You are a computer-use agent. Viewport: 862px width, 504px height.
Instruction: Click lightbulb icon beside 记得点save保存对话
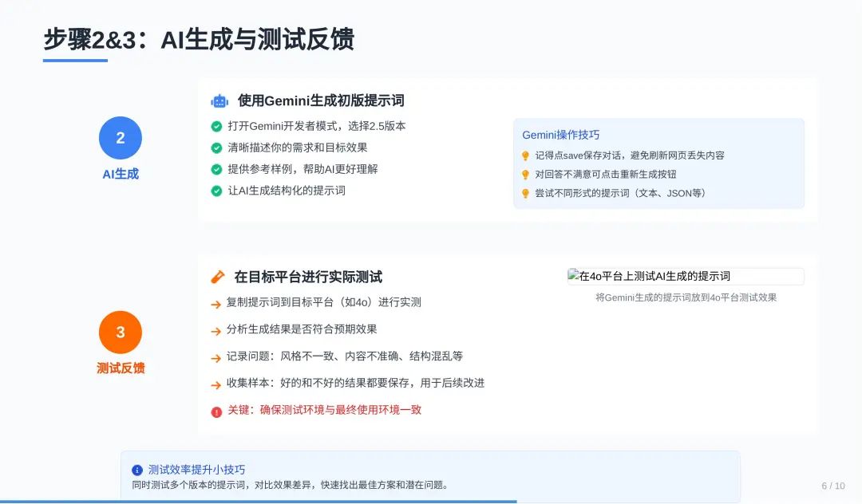525,156
